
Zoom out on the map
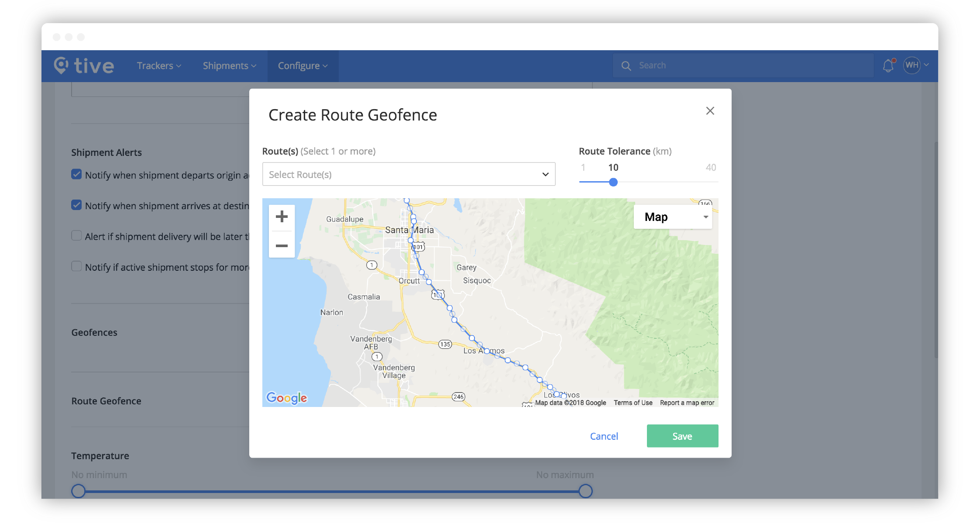click(282, 246)
